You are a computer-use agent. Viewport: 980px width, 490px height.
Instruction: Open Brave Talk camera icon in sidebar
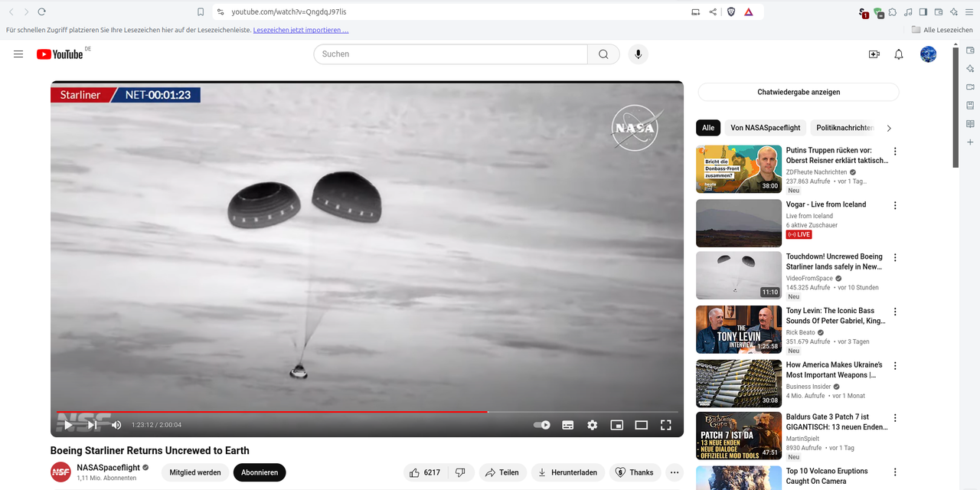[x=970, y=87]
